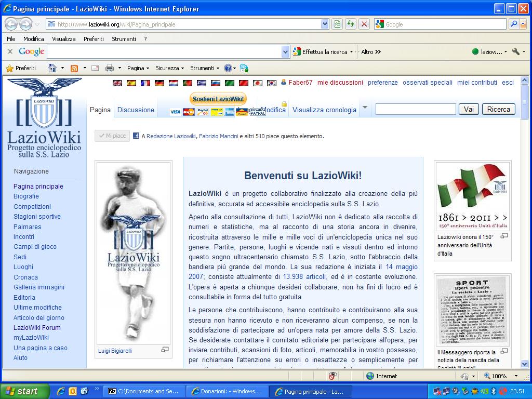Click the Google Toolbar wrench settings icon

(x=516, y=51)
